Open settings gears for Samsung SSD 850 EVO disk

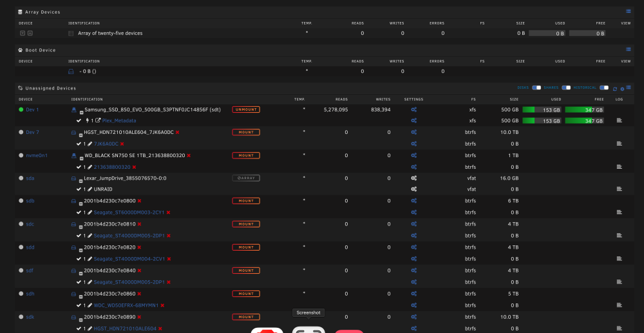(x=414, y=109)
